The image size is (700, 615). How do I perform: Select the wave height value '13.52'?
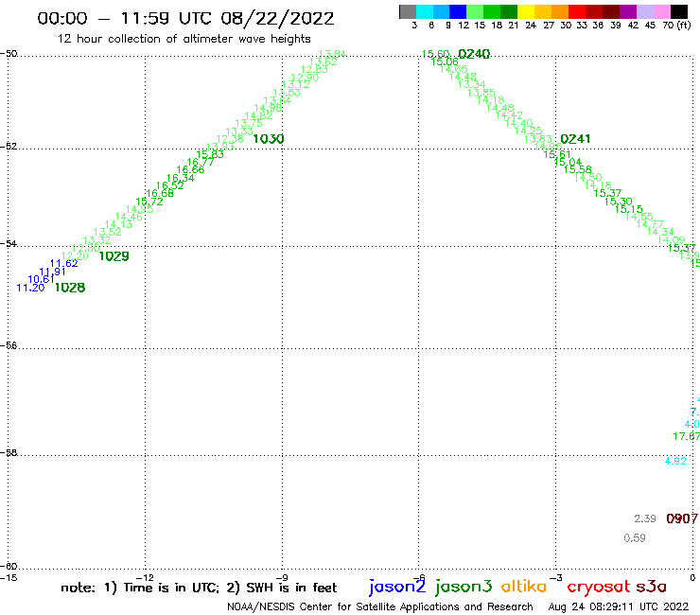tap(107, 232)
